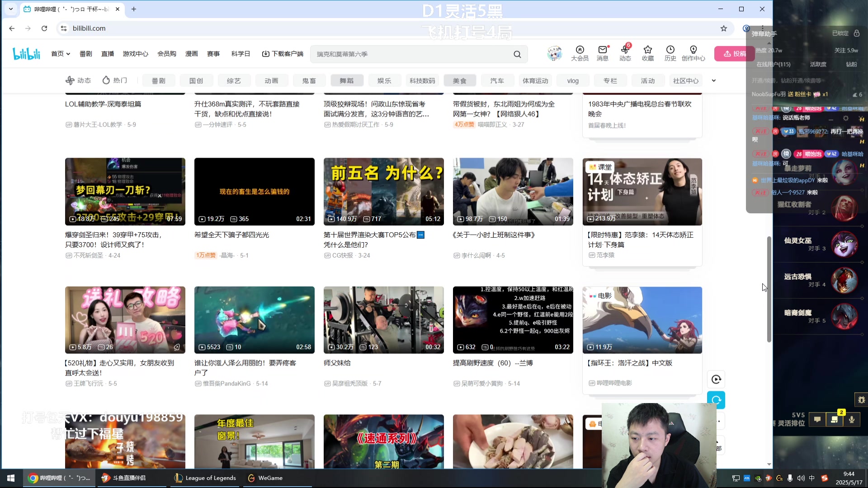The image size is (868, 488).
Task: Open 前五名为什么 video thumbnail
Action: 384,192
